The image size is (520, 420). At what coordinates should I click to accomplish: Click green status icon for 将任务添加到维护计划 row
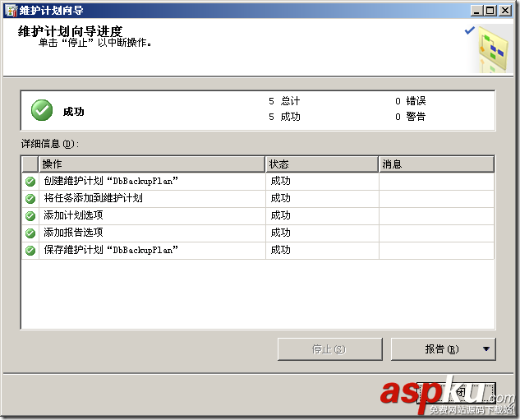click(x=30, y=199)
